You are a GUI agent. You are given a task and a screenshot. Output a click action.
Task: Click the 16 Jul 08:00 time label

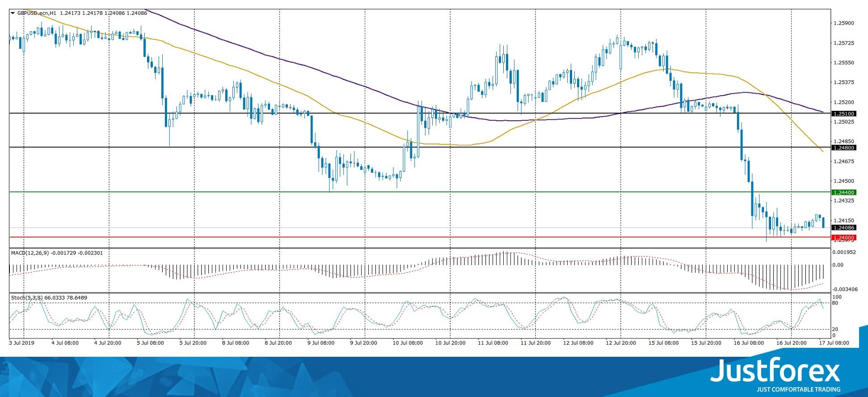click(749, 343)
